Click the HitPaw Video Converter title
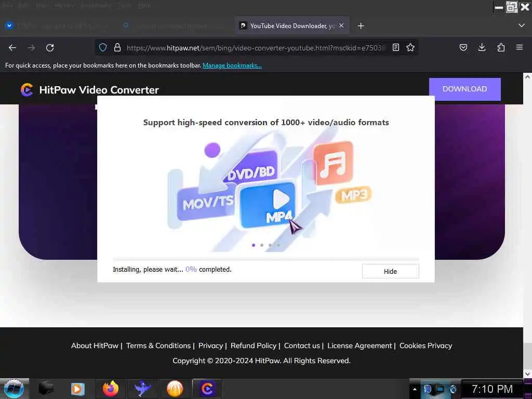 [99, 90]
